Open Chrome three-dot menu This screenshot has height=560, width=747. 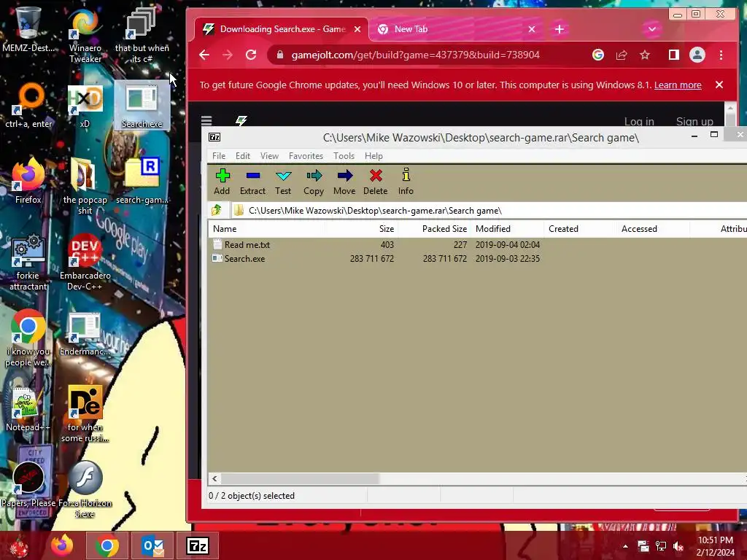[721, 55]
